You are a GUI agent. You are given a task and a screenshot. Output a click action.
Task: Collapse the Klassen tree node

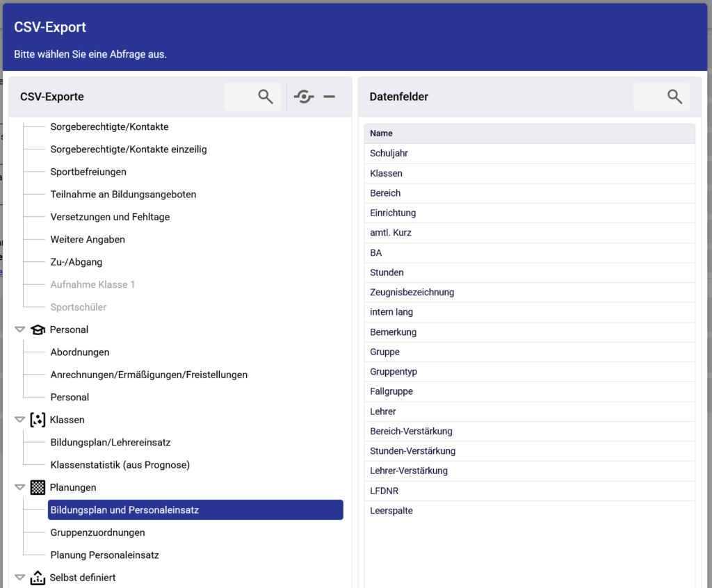(19, 420)
